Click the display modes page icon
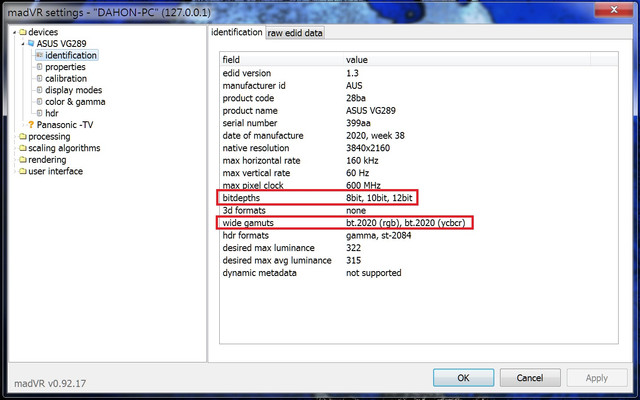Screen dimensions: 640x400 (x=40, y=90)
